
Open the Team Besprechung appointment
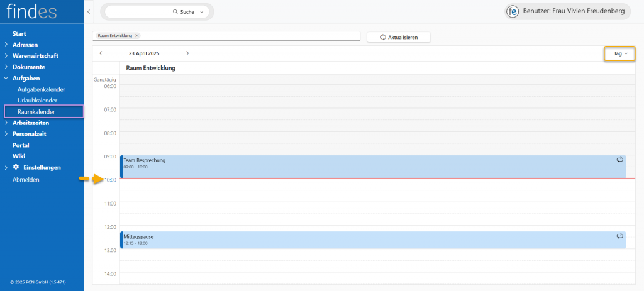(314, 167)
